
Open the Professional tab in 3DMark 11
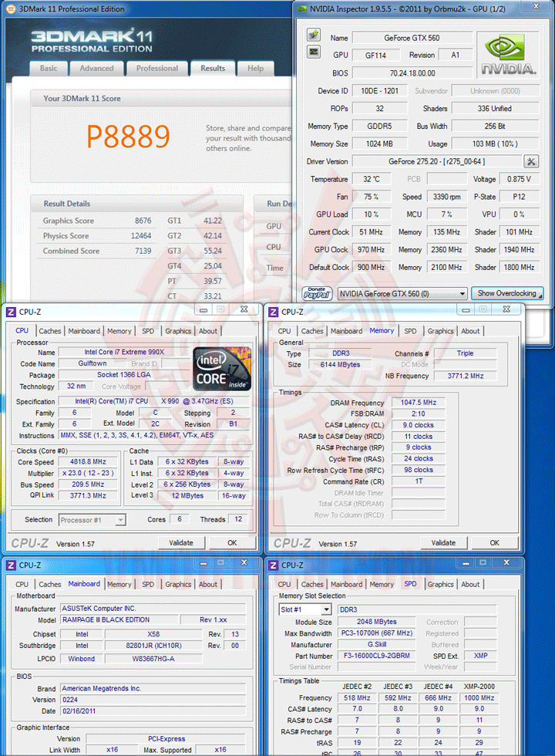pyautogui.click(x=157, y=69)
